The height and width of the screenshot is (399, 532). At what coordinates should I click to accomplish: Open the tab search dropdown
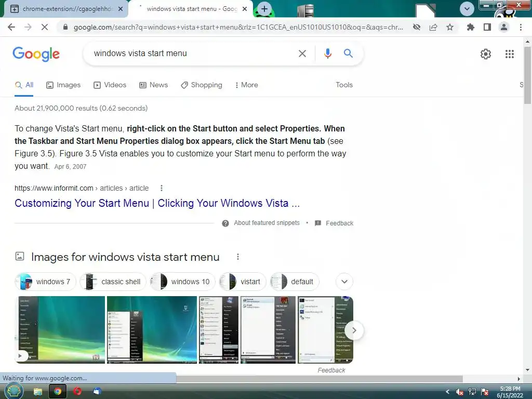(467, 9)
